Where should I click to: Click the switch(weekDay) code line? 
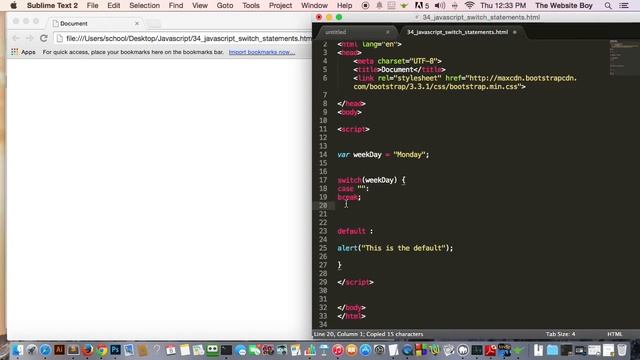[371, 180]
